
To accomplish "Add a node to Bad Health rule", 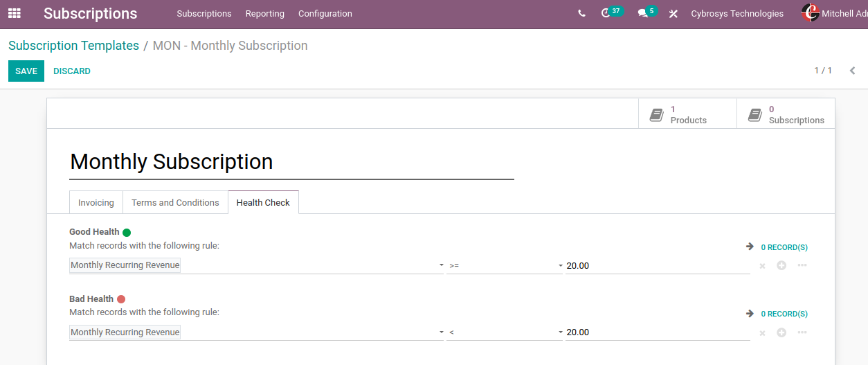I will click(x=781, y=332).
